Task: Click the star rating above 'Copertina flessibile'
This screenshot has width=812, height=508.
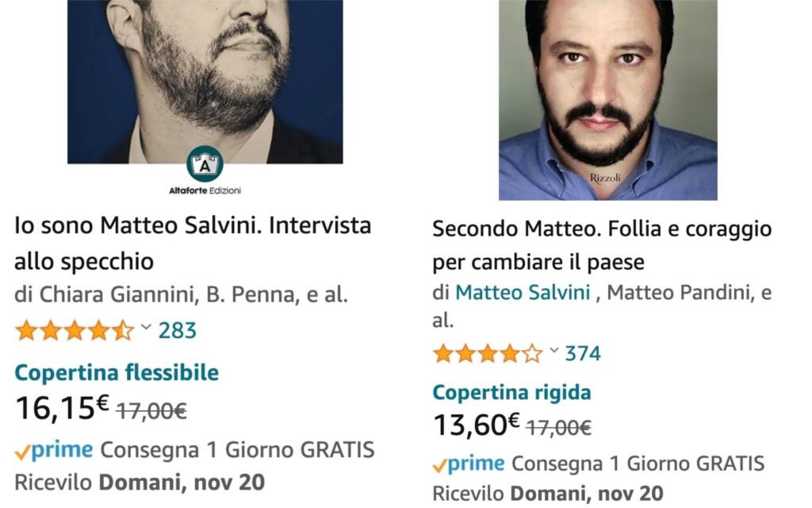Action: point(75,330)
